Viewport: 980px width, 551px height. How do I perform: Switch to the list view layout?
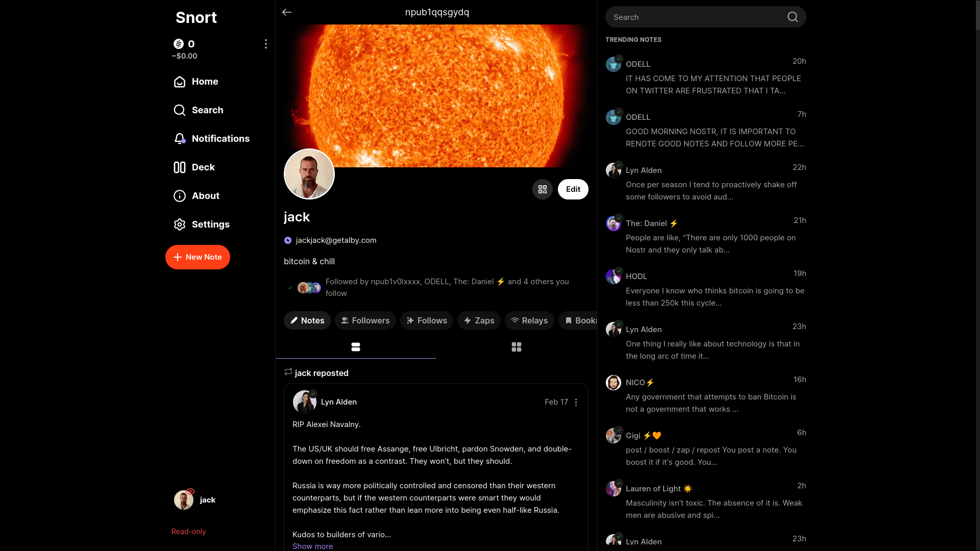click(x=356, y=347)
